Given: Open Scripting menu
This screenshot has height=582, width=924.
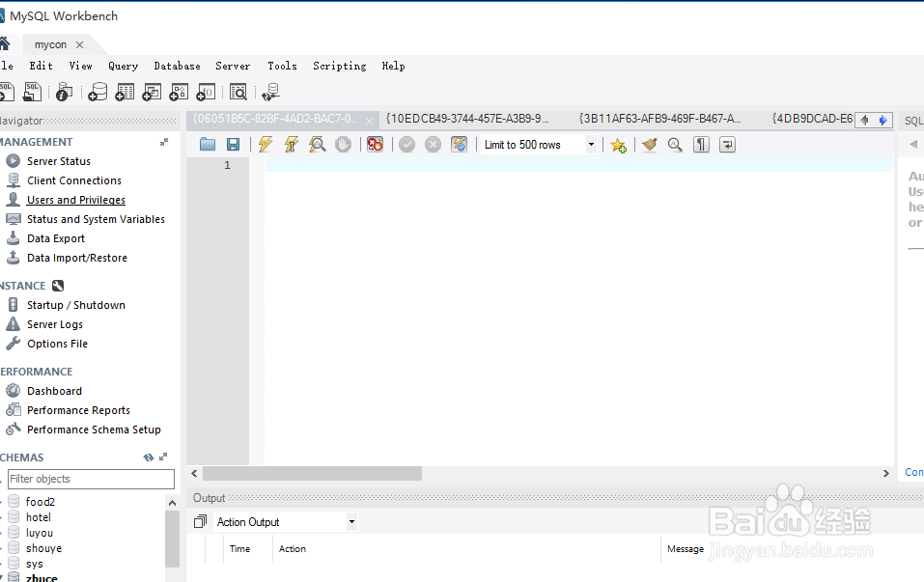Looking at the screenshot, I should (x=340, y=66).
